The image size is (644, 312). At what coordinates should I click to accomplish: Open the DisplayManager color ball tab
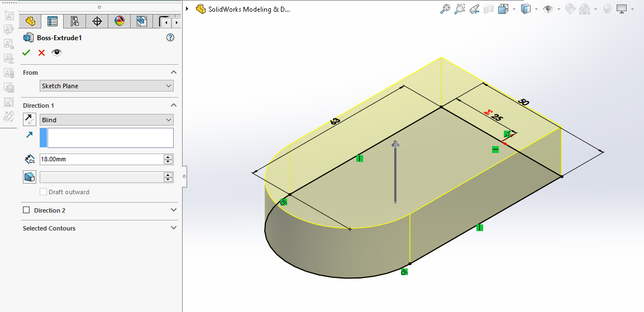[119, 22]
